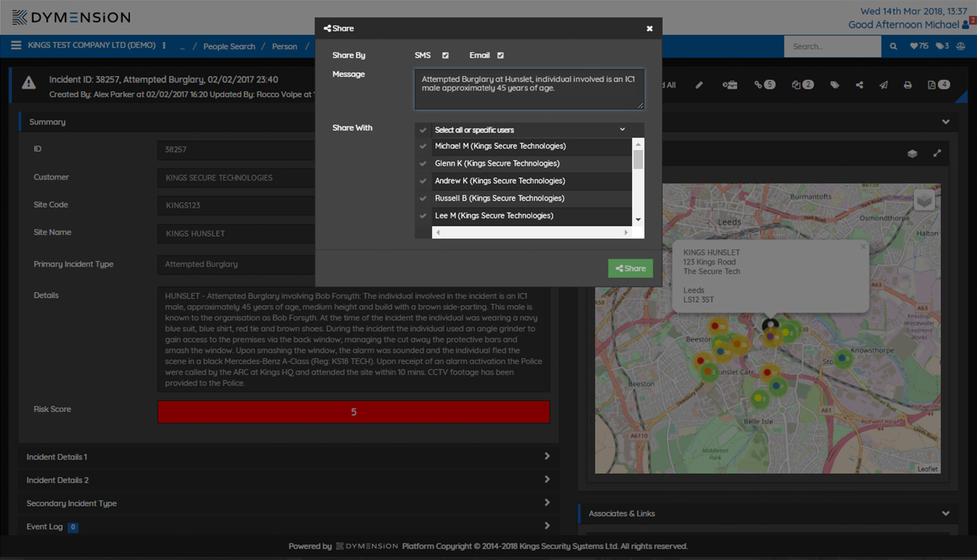The image size is (977, 560).
Task: Expand Incident Details 2 section
Action: 288,480
